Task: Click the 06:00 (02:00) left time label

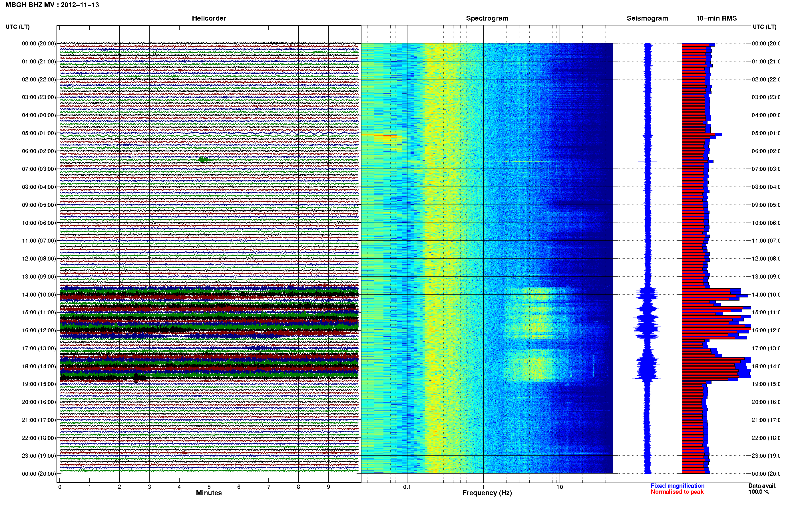Action: click(x=39, y=151)
